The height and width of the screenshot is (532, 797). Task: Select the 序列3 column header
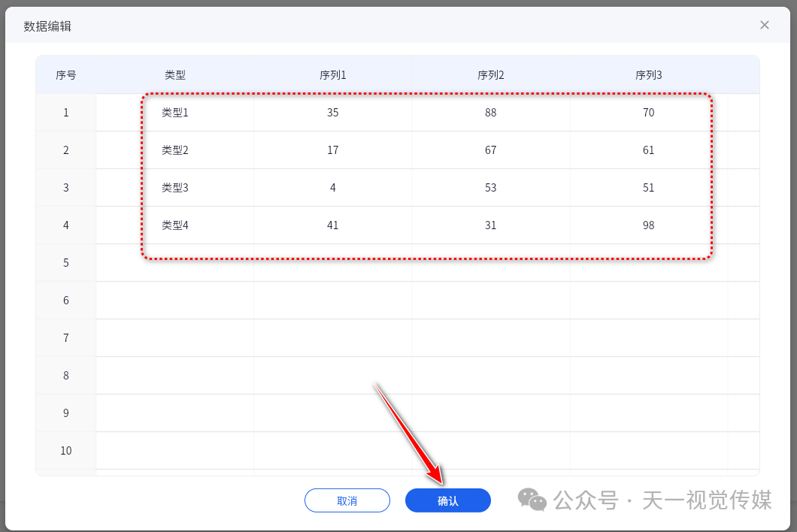point(648,74)
